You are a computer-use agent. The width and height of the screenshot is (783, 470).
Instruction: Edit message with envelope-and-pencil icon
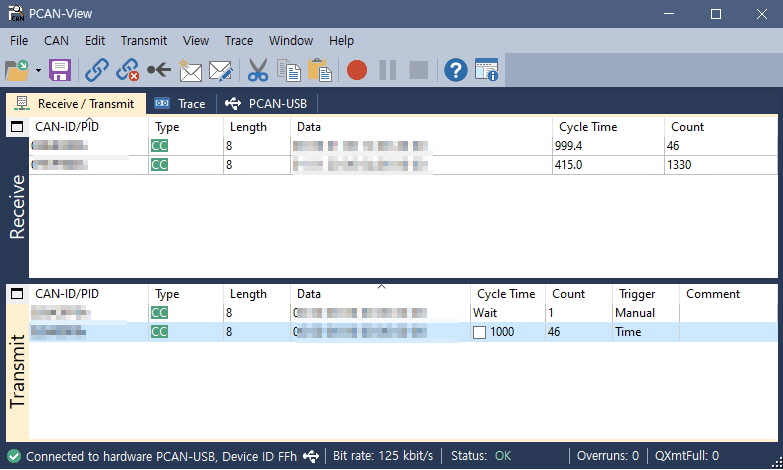point(221,70)
